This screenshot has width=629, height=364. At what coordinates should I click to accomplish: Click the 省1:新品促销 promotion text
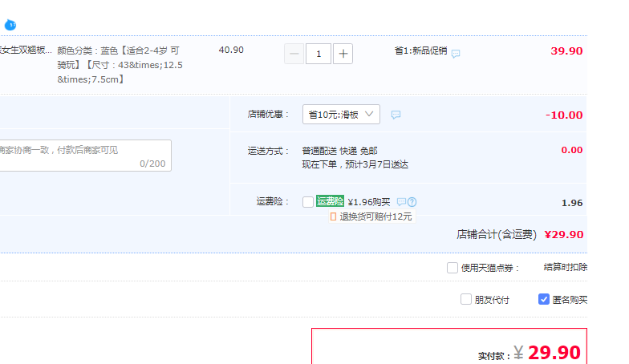[x=420, y=51]
